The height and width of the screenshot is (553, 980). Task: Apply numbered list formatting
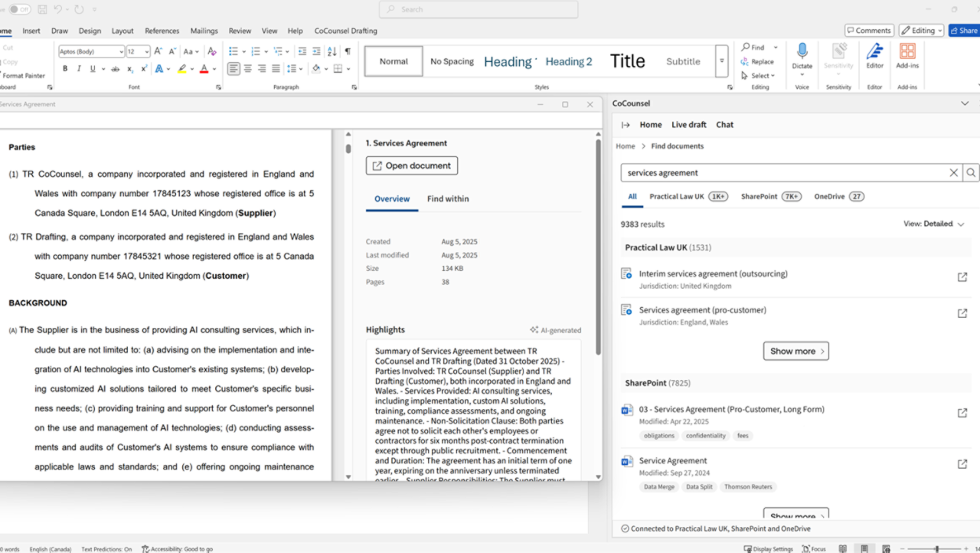[256, 51]
